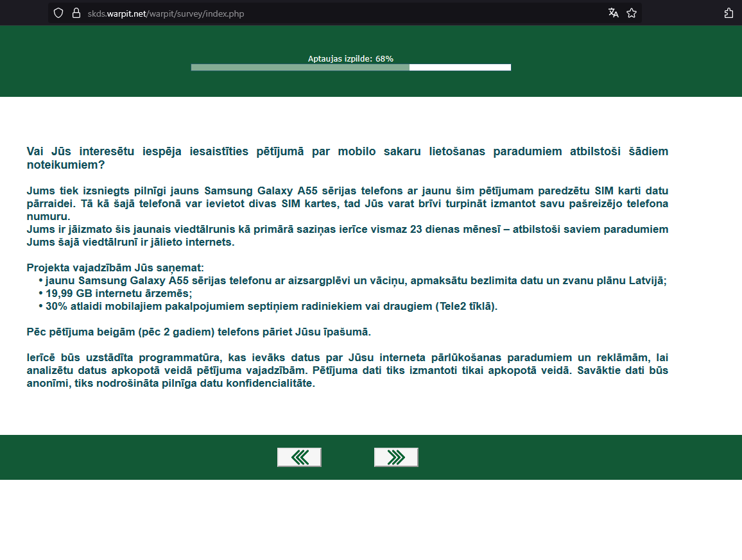Go to the next survey page
Viewport: 742px width, 560px height.
click(396, 457)
